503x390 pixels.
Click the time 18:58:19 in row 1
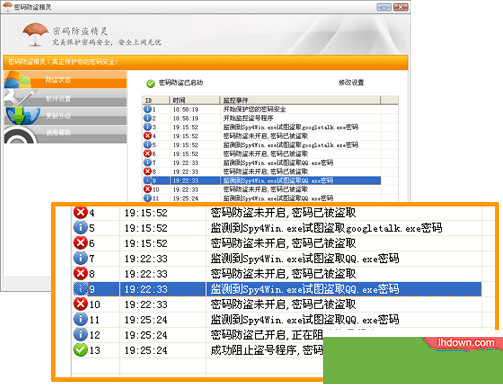coord(185,109)
